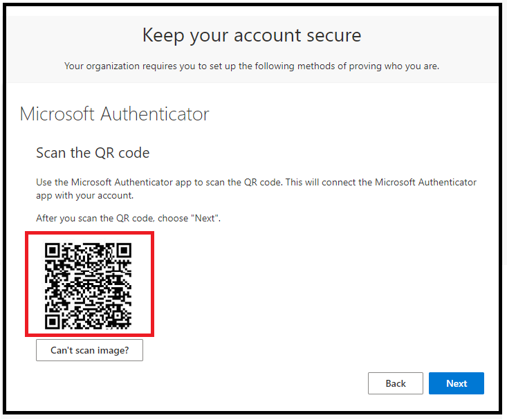Select the QR code's bottom-left finder square

52,321
